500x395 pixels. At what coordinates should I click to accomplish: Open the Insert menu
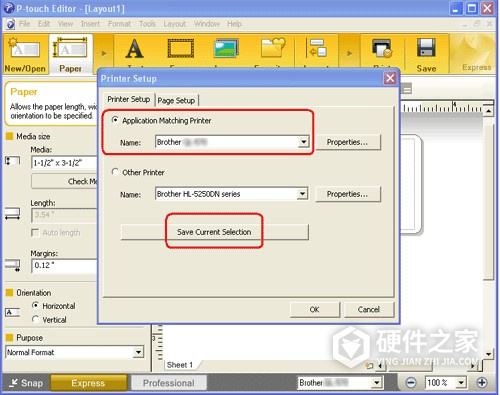click(90, 24)
